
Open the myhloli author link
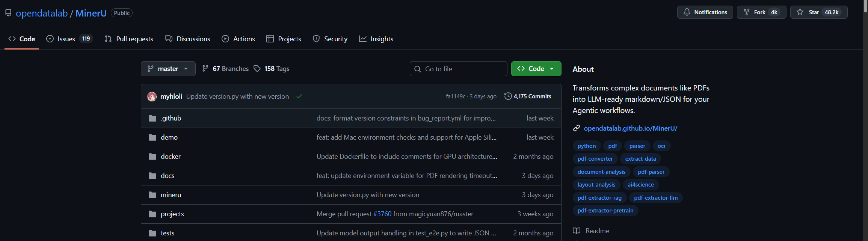click(171, 96)
